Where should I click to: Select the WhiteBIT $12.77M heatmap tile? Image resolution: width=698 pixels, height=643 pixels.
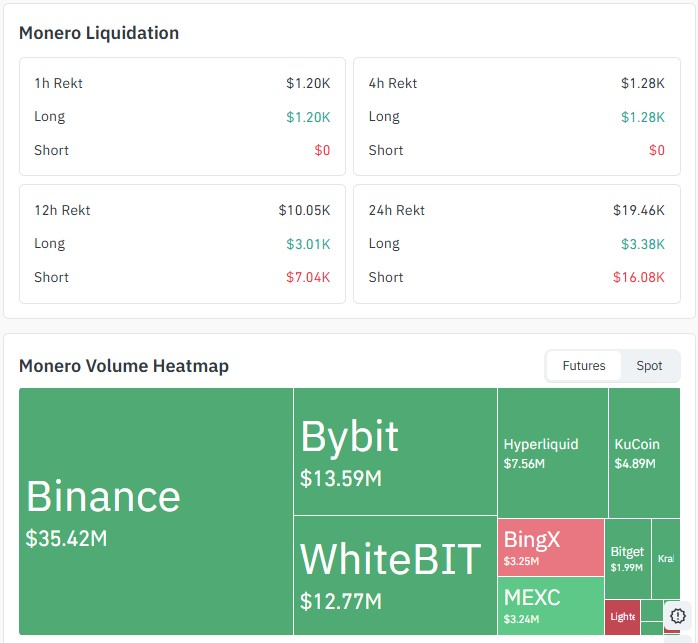pos(395,575)
